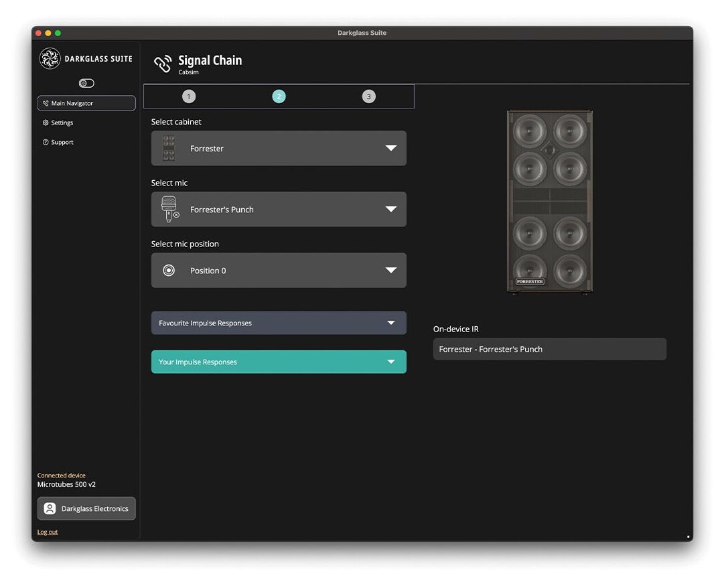Image resolution: width=728 pixels, height=578 pixels.
Task: Open the Position 0 mic position dropdown
Action: pyautogui.click(x=279, y=270)
